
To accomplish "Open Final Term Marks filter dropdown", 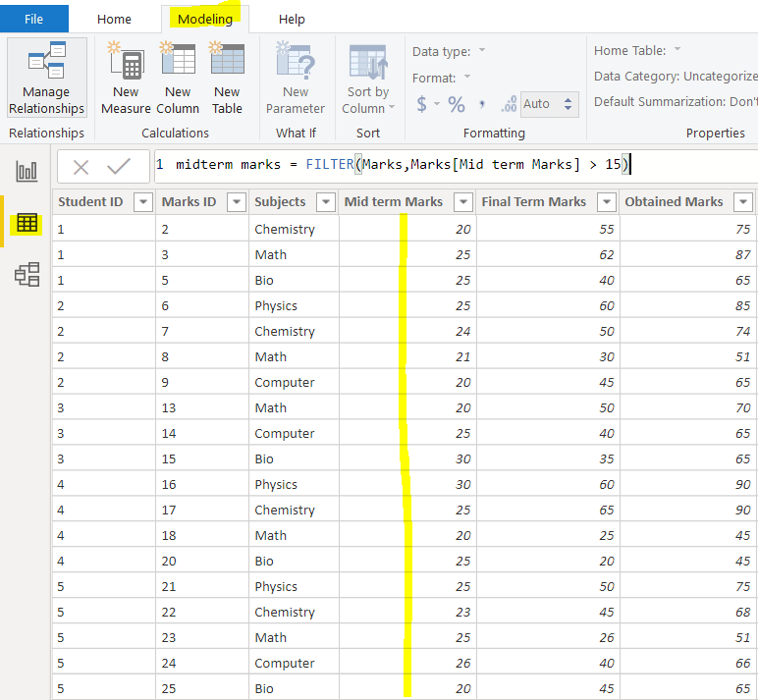I will pyautogui.click(x=607, y=201).
